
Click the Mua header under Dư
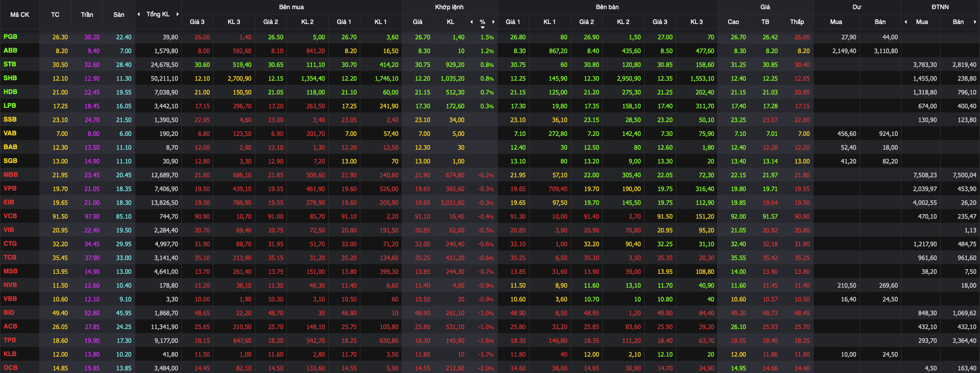pyautogui.click(x=836, y=22)
